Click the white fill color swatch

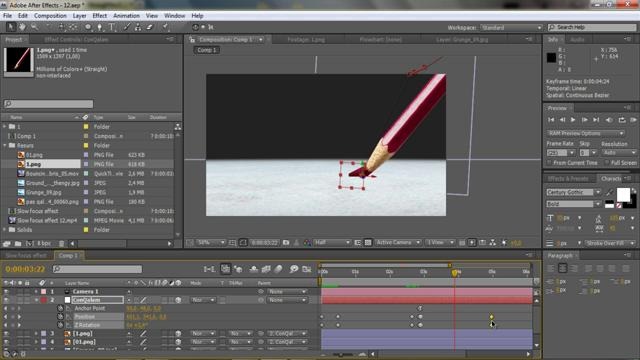tap(623, 195)
